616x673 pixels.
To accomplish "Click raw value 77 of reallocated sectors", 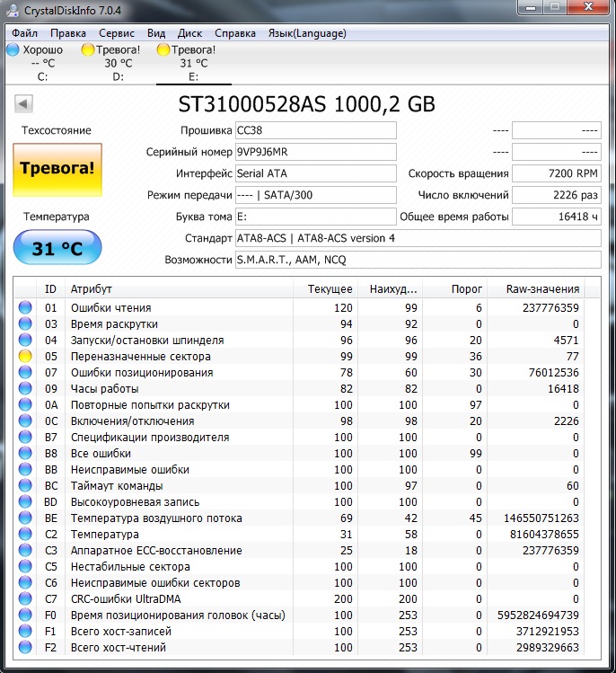I will click(573, 356).
